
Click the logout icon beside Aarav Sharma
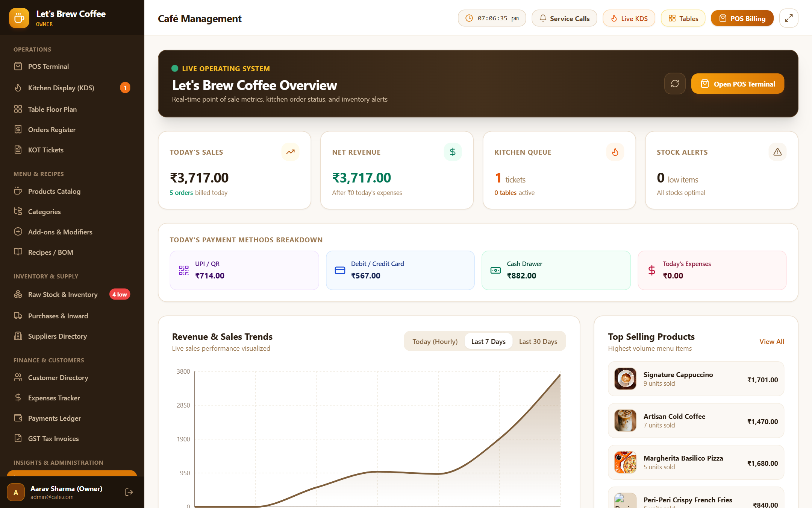click(x=129, y=492)
